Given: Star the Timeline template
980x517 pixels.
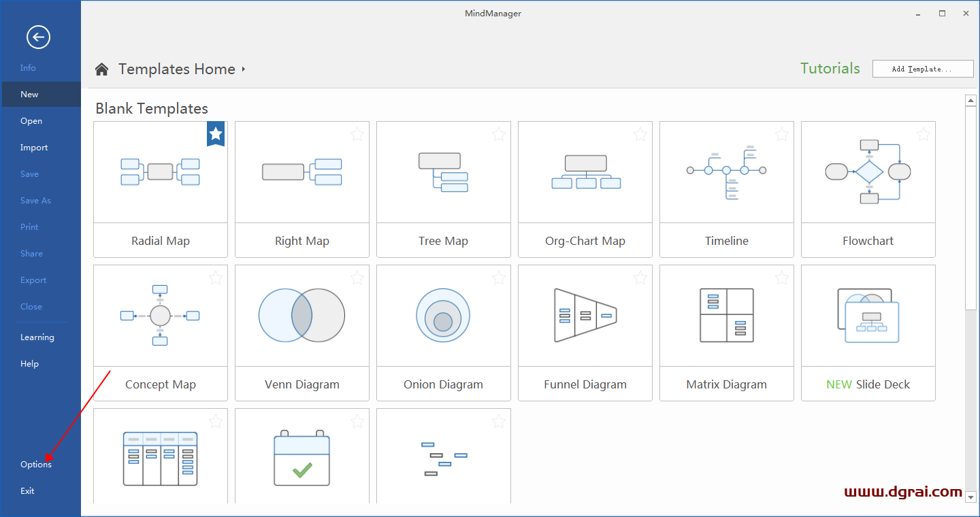Looking at the screenshot, I should pos(782,134).
